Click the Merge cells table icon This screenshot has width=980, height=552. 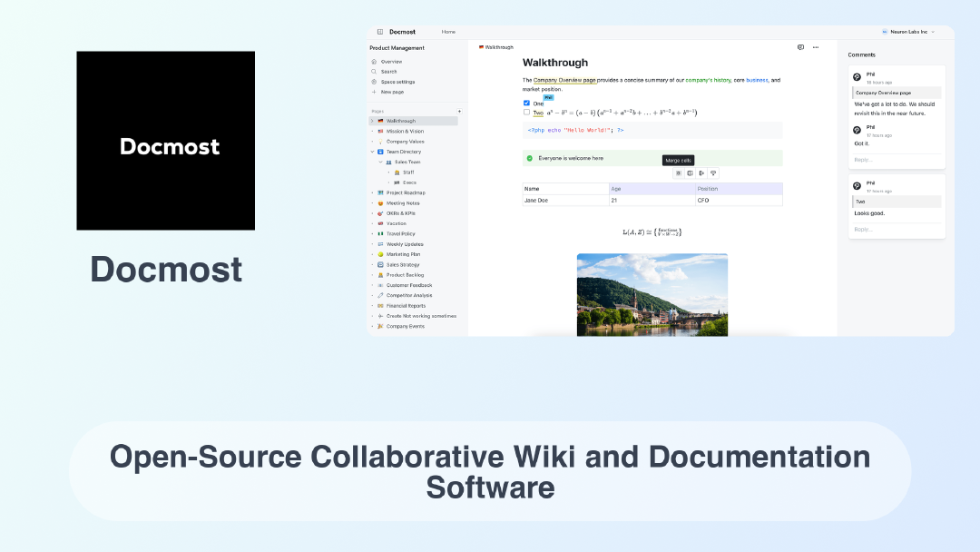(x=678, y=172)
